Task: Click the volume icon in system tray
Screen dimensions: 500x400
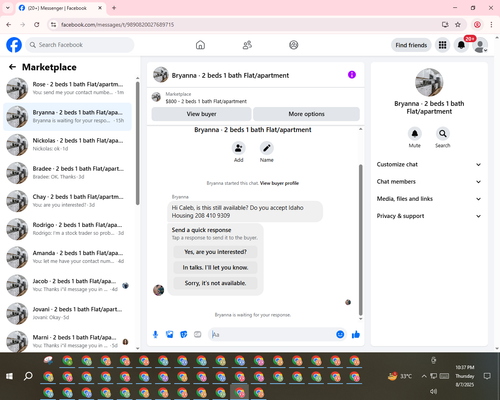Action: click(433, 391)
